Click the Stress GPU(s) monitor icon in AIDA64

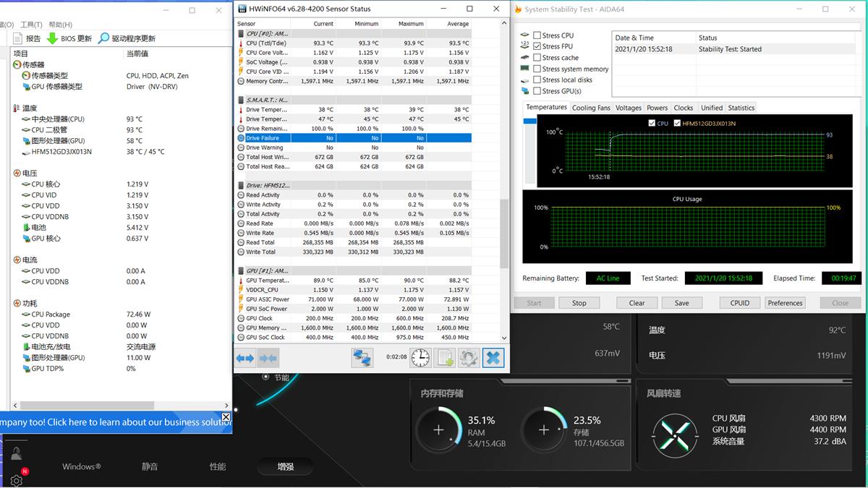tap(525, 90)
